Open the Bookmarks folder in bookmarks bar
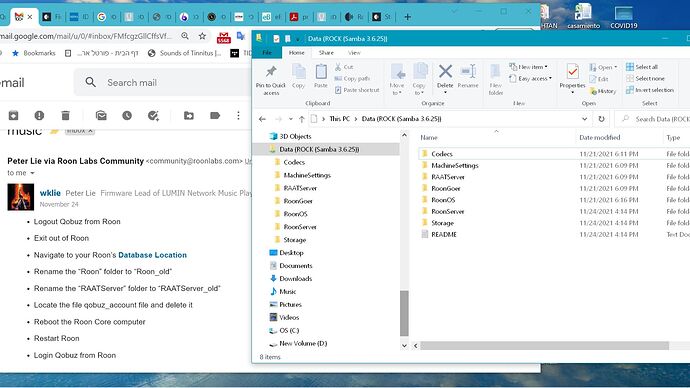 click(34, 53)
